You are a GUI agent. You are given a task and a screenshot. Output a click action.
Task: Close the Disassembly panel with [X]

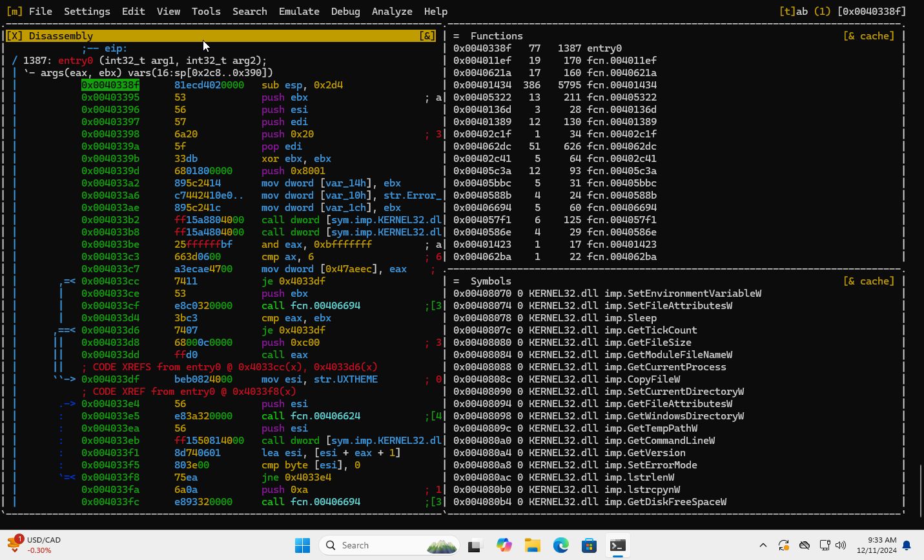14,36
